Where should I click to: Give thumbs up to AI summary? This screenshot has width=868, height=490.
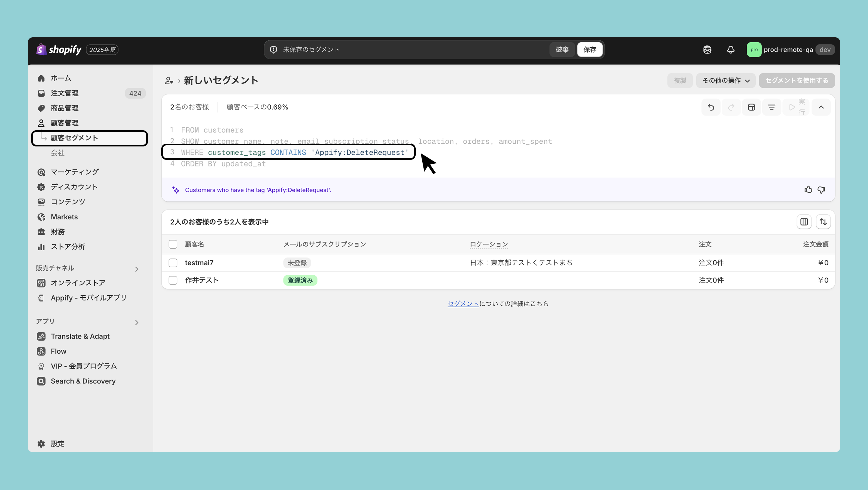[x=808, y=190]
